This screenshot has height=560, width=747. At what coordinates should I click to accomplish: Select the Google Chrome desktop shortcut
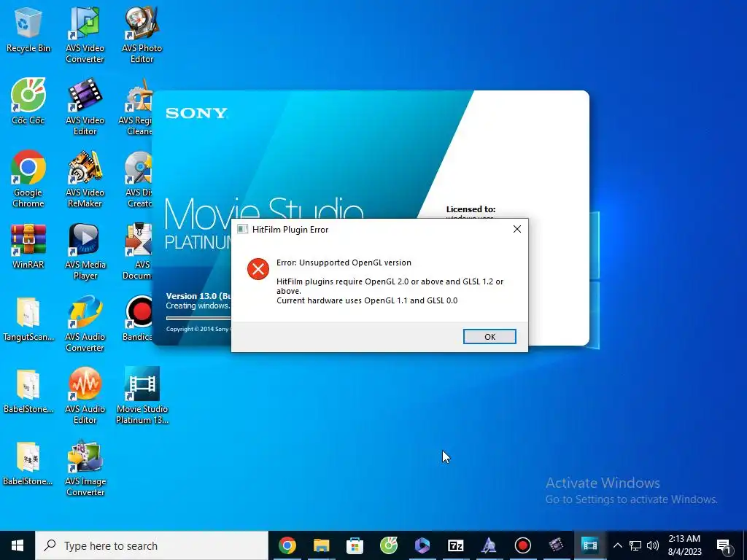(x=28, y=179)
